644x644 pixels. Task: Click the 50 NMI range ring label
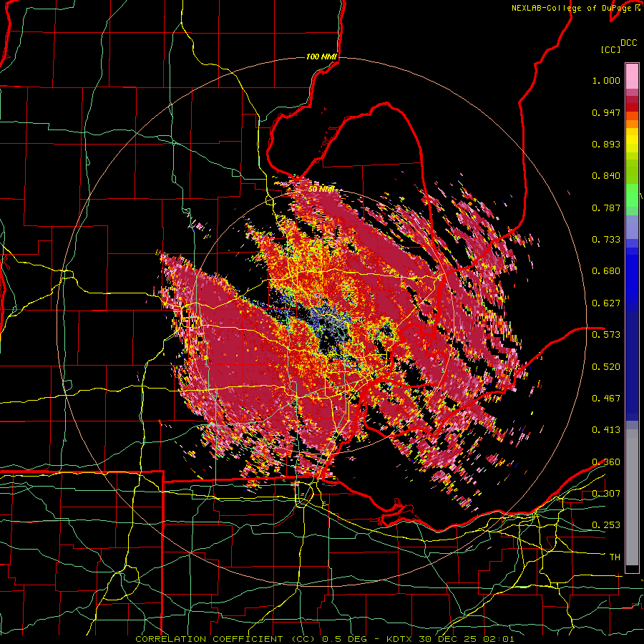(x=321, y=190)
